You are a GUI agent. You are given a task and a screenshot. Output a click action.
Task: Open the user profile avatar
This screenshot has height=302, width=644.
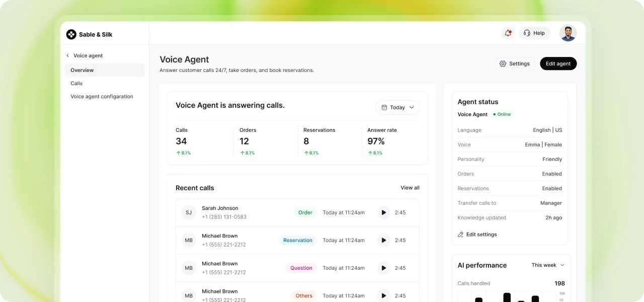[x=568, y=33]
